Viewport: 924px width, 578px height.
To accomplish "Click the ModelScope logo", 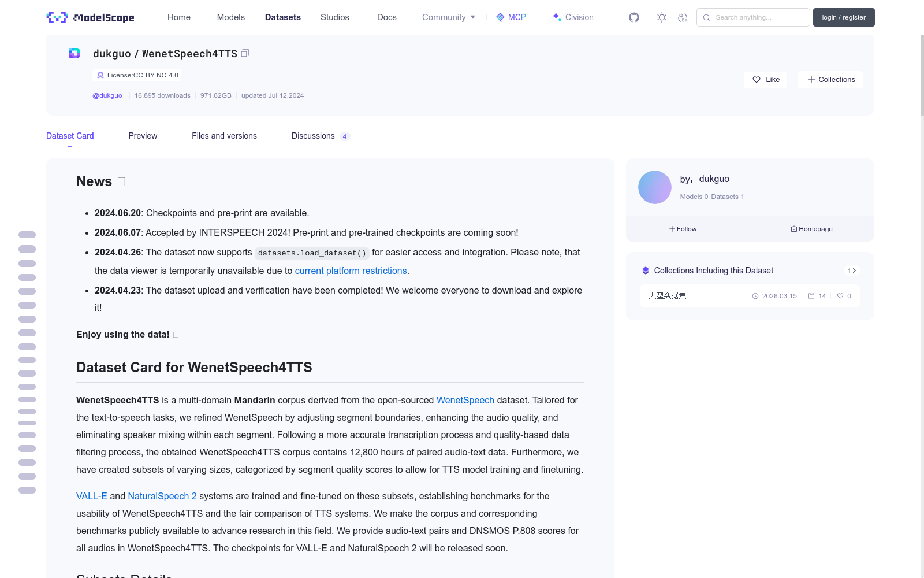I will click(x=90, y=17).
